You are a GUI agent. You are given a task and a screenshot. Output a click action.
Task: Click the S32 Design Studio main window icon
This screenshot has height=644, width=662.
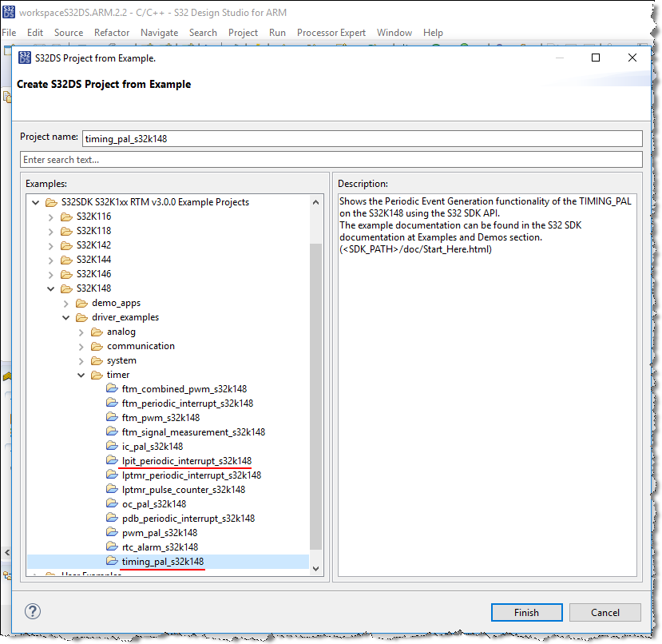(9, 12)
